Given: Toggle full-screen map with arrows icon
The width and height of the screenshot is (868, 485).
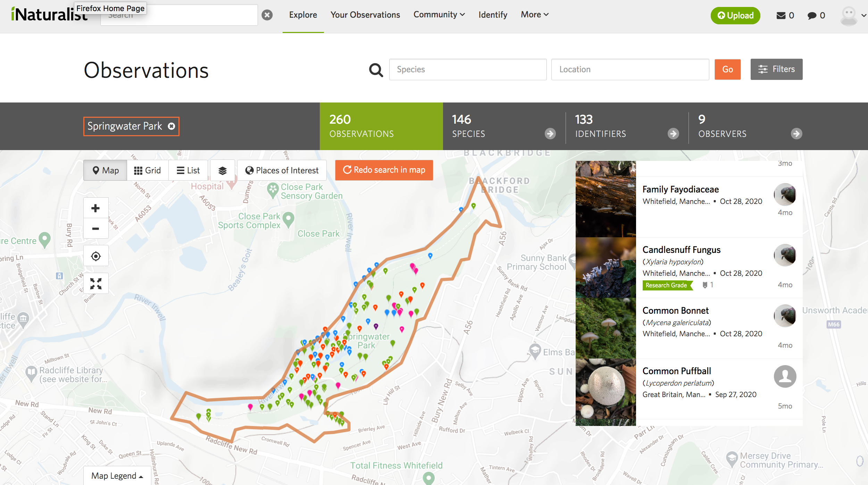Looking at the screenshot, I should pos(96,283).
